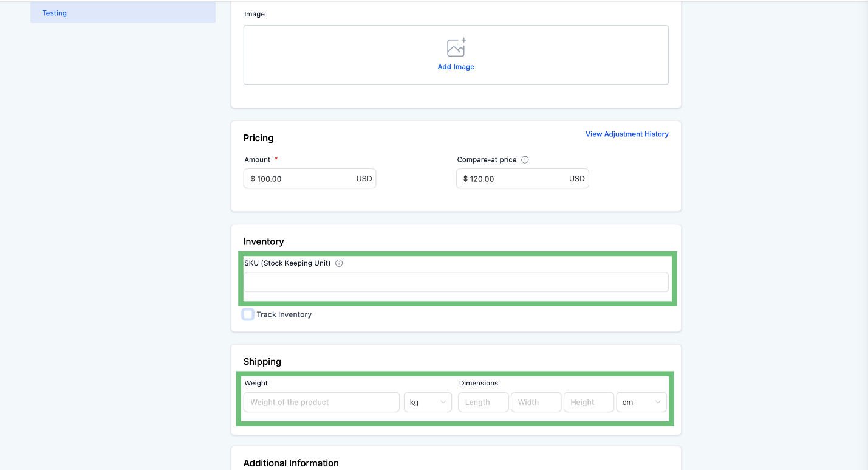Viewport: 868px width, 470px height.
Task: Click the Image label above upload box
Action: (255, 14)
